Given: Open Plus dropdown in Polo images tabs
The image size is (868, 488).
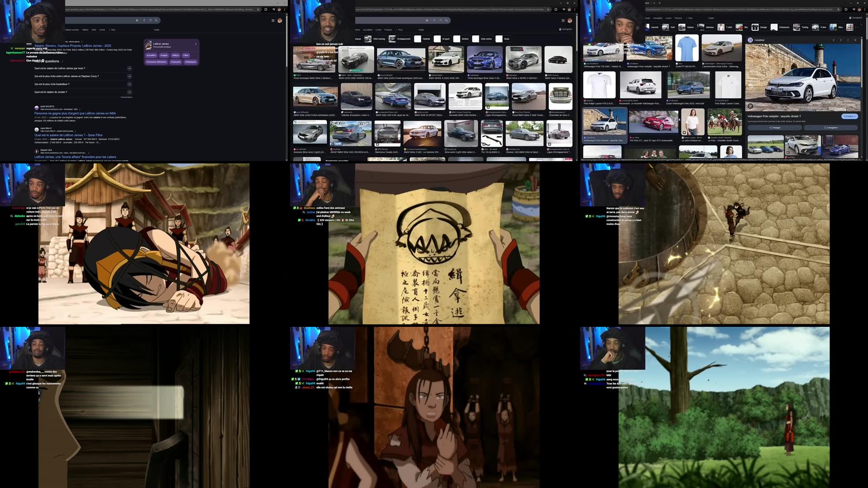Looking at the screenshot, I should point(690,18).
